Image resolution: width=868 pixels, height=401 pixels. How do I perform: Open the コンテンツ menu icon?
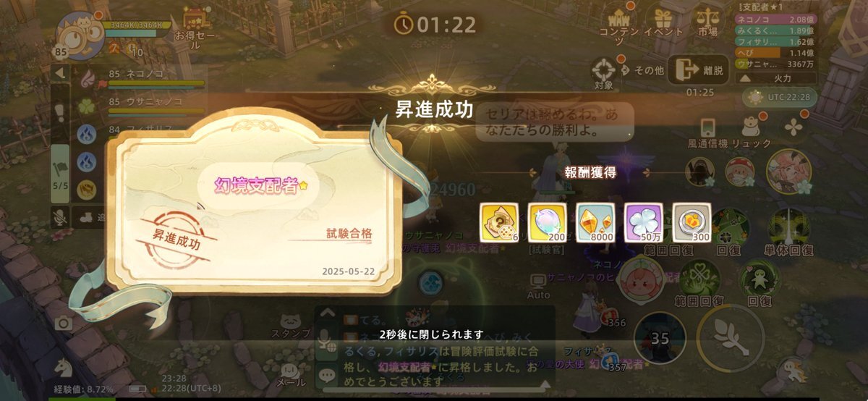618,23
